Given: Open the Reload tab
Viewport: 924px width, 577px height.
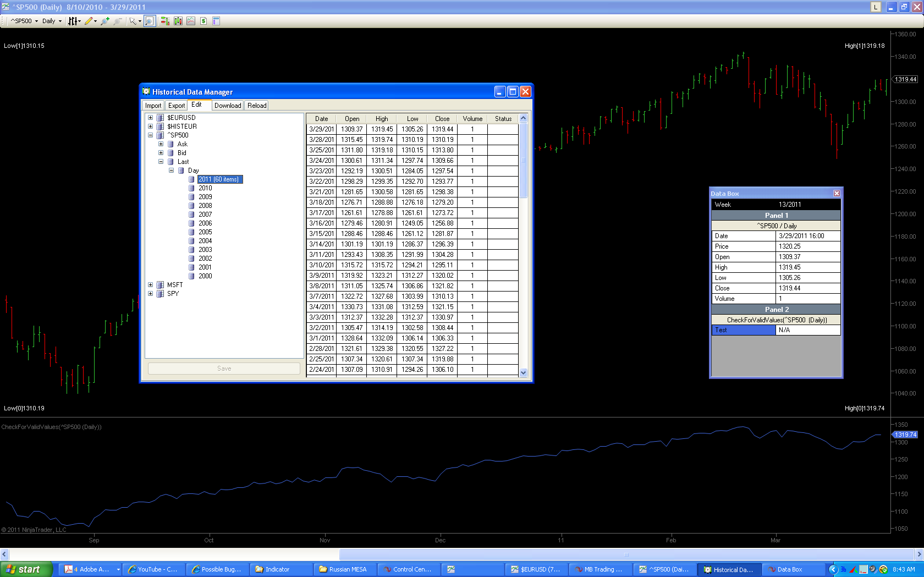Looking at the screenshot, I should pos(257,106).
